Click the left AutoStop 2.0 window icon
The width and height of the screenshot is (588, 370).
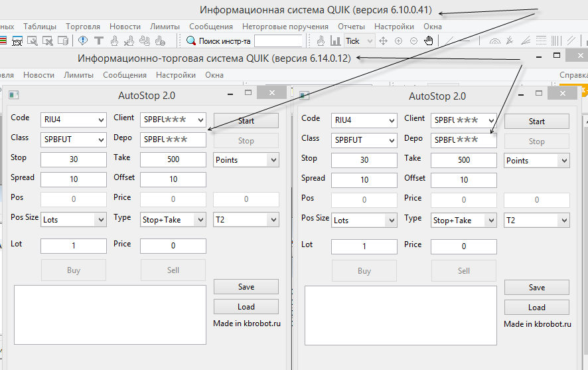click(x=13, y=95)
